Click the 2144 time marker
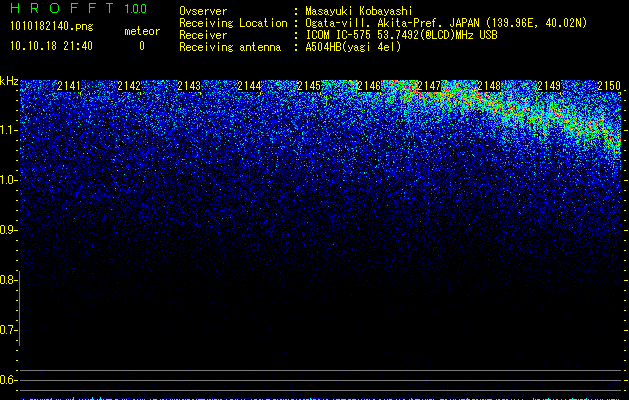Image resolution: width=629 pixels, height=400 pixels. (x=249, y=86)
